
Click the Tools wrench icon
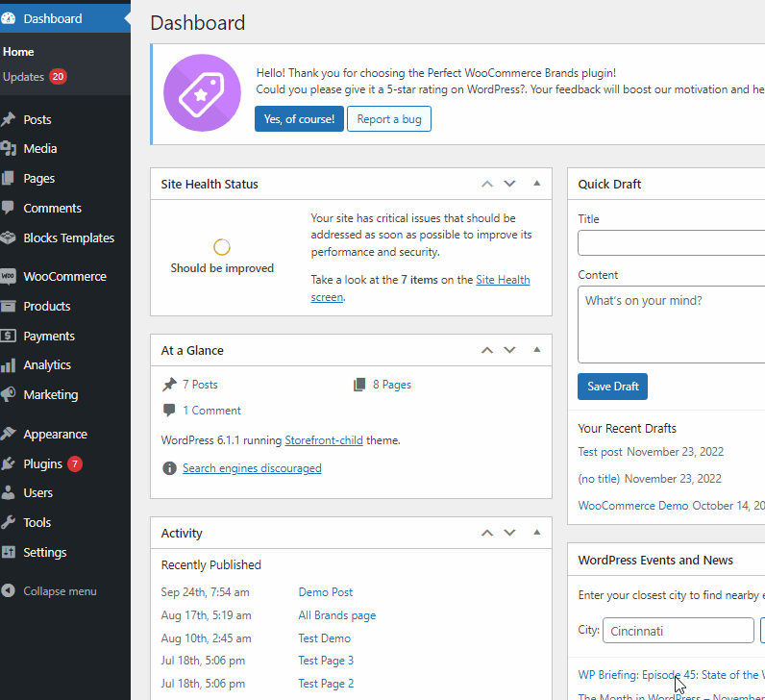click(x=9, y=523)
